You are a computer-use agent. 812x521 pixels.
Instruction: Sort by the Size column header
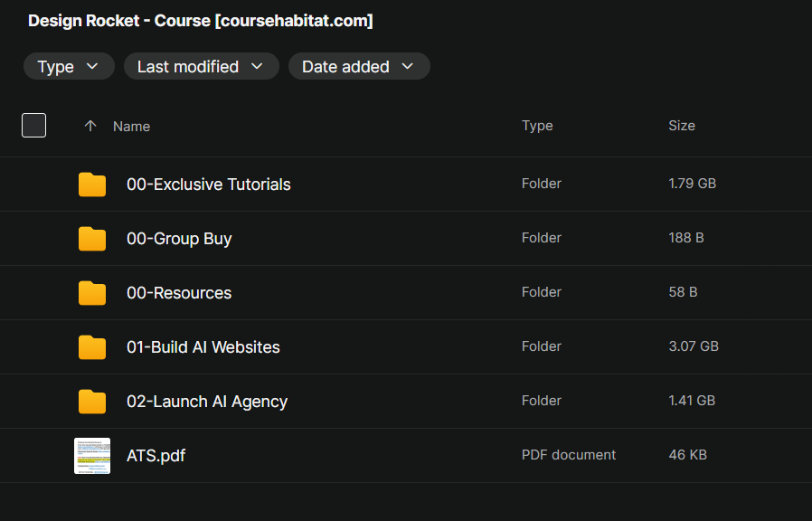pyautogui.click(x=682, y=126)
